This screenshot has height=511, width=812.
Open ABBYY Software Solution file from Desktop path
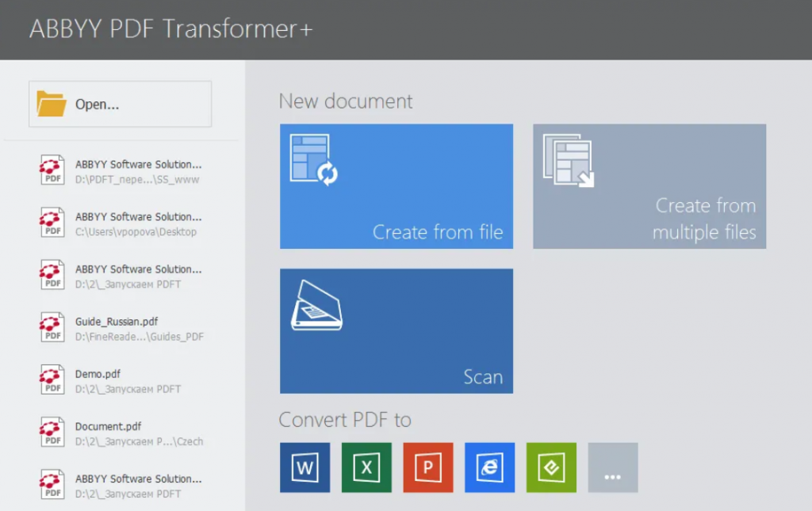point(138,217)
